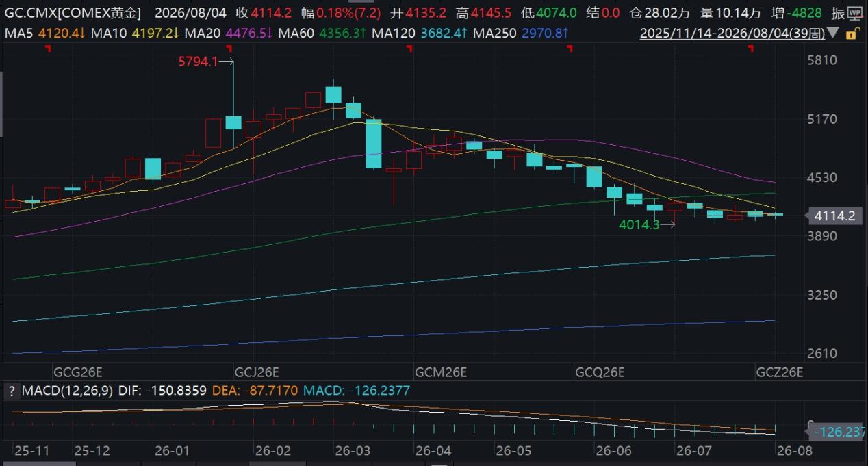Click the current price tag 4114.2 on axis
This screenshot has width=868, height=466.
(x=835, y=216)
